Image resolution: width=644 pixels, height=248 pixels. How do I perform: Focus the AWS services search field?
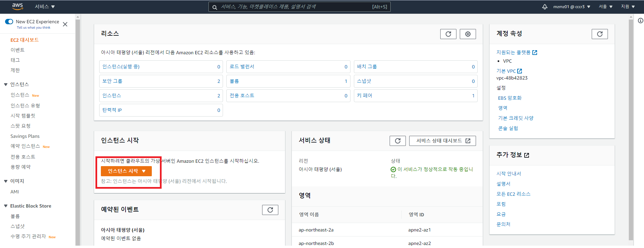[x=299, y=7]
